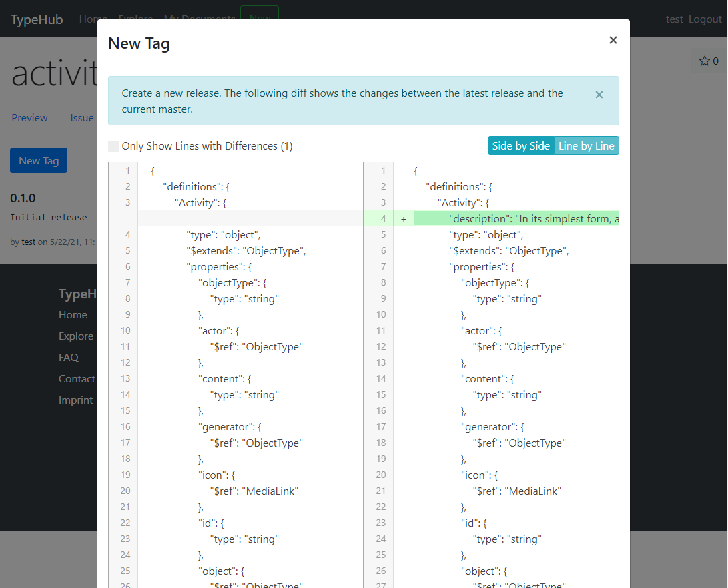Click the star icon with count 0
Screen dimensions: 728x588
pos(709,61)
